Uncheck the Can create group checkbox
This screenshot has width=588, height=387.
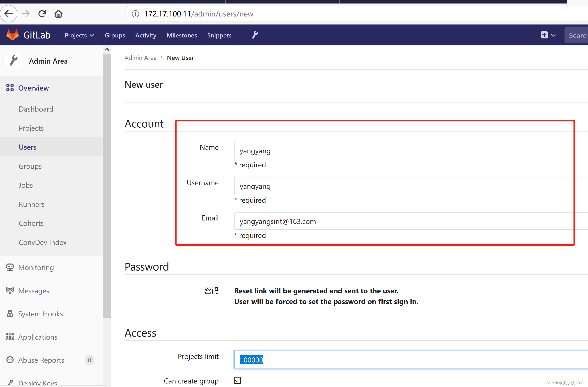[237, 380]
